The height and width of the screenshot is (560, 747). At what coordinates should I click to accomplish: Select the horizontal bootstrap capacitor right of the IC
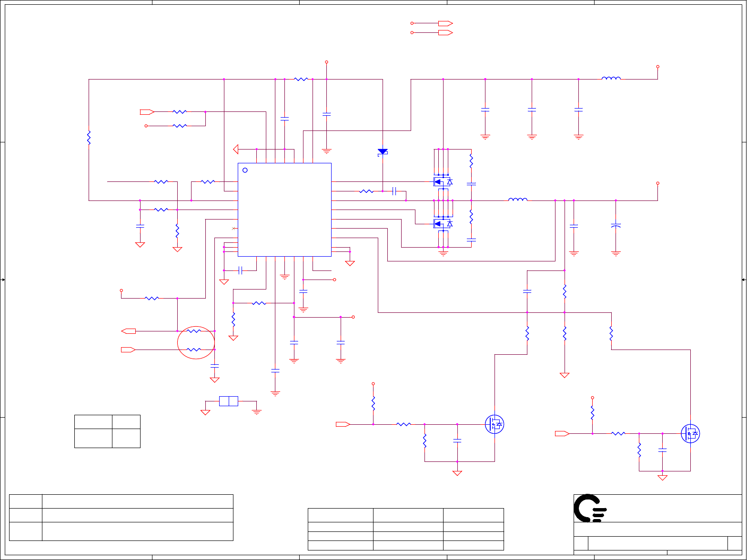(x=394, y=191)
